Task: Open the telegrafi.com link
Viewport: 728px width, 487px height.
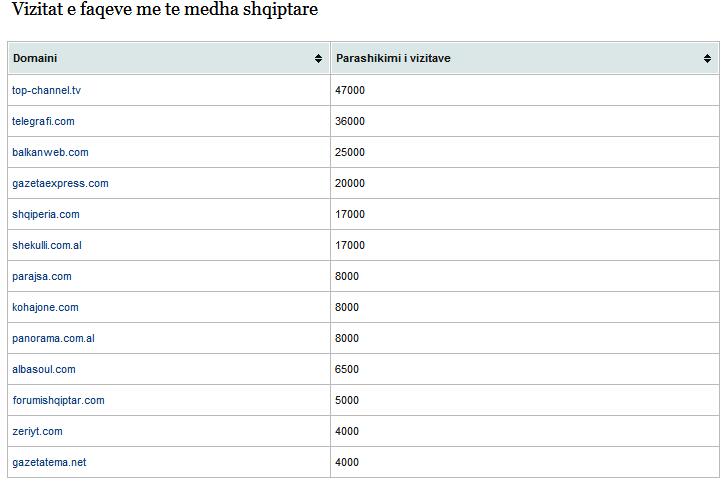Action: (43, 121)
